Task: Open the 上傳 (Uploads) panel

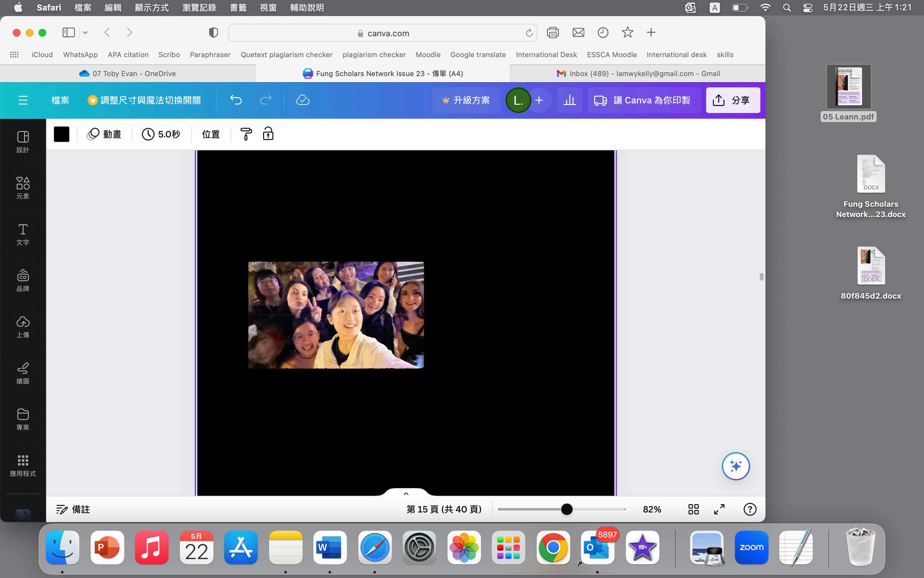Action: point(22,327)
